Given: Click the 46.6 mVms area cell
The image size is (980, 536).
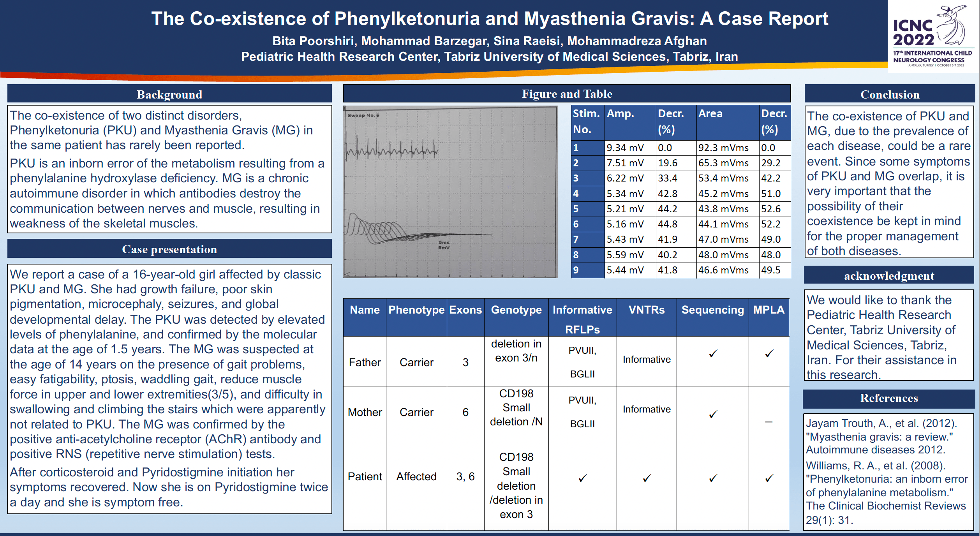Looking at the screenshot, I should coord(728,270).
